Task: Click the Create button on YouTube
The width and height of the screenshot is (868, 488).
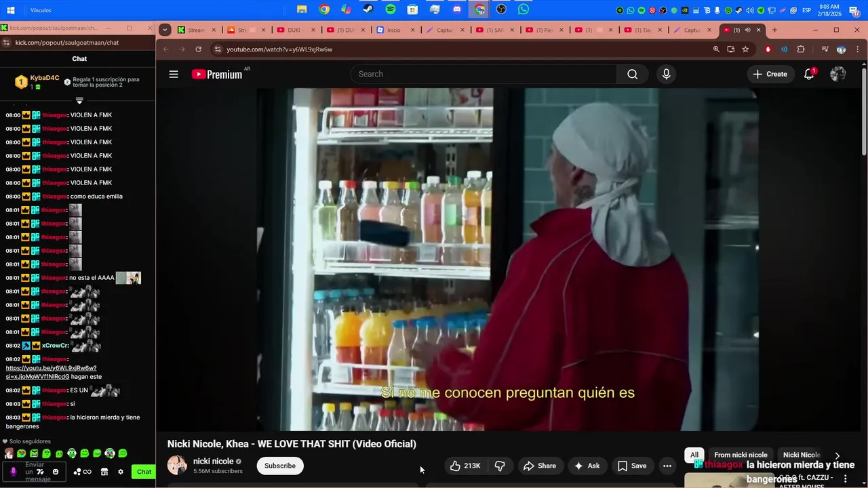Action: (x=770, y=75)
